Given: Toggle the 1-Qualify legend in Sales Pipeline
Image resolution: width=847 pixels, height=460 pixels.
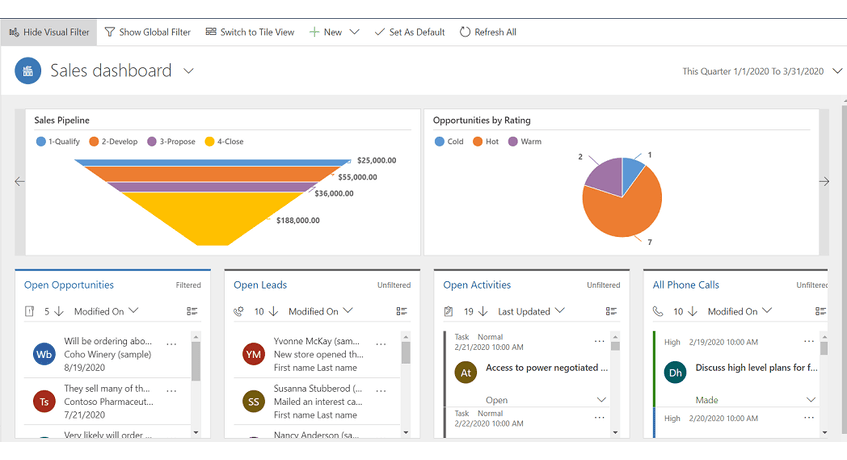Looking at the screenshot, I should click(59, 142).
